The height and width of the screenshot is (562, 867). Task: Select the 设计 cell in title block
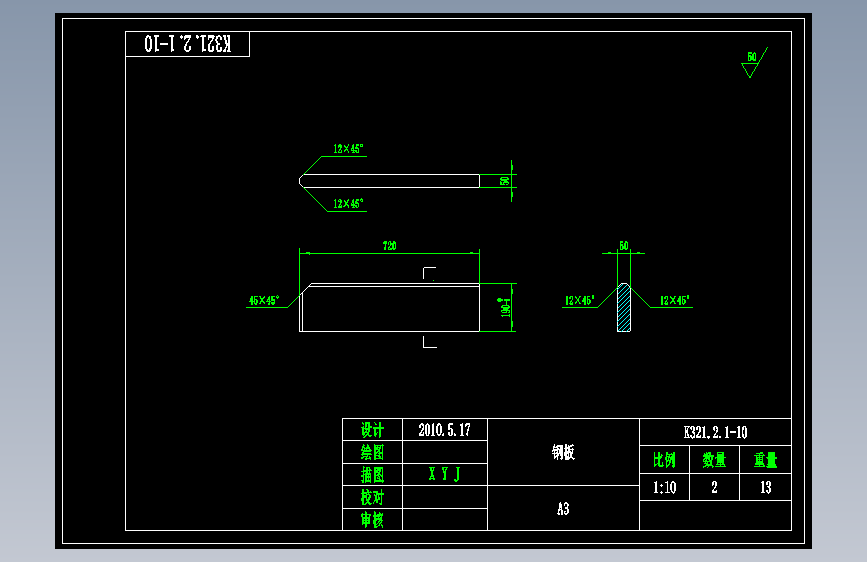pyautogui.click(x=373, y=430)
